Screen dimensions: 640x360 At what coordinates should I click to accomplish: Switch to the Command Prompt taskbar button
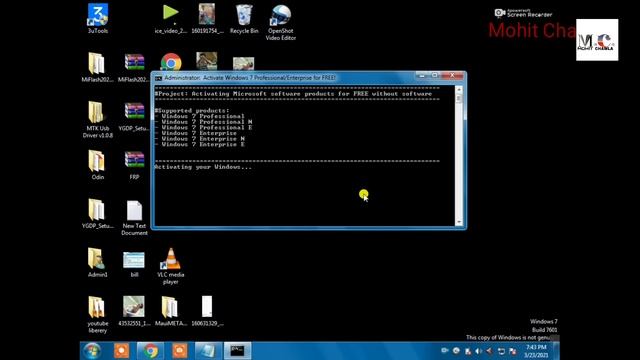[x=238, y=351]
